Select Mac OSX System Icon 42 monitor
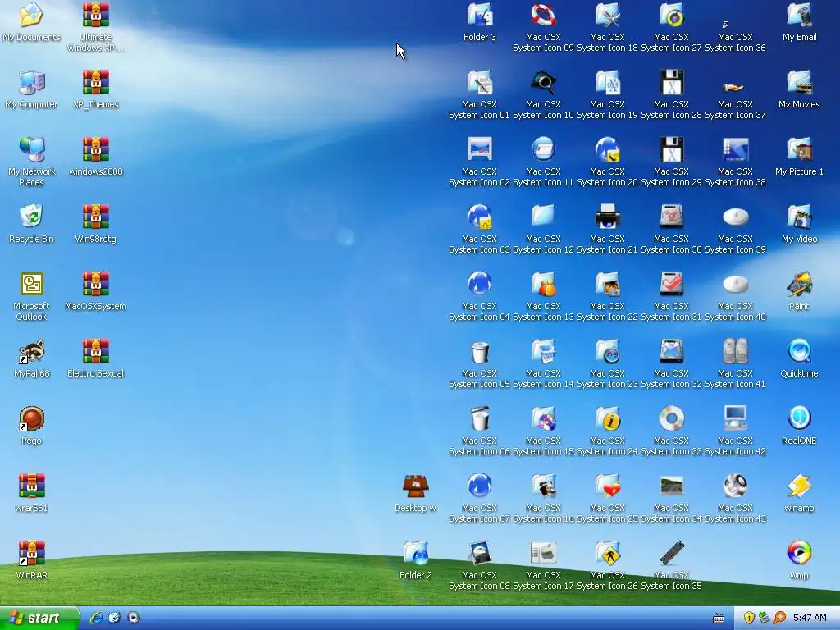 [735, 419]
